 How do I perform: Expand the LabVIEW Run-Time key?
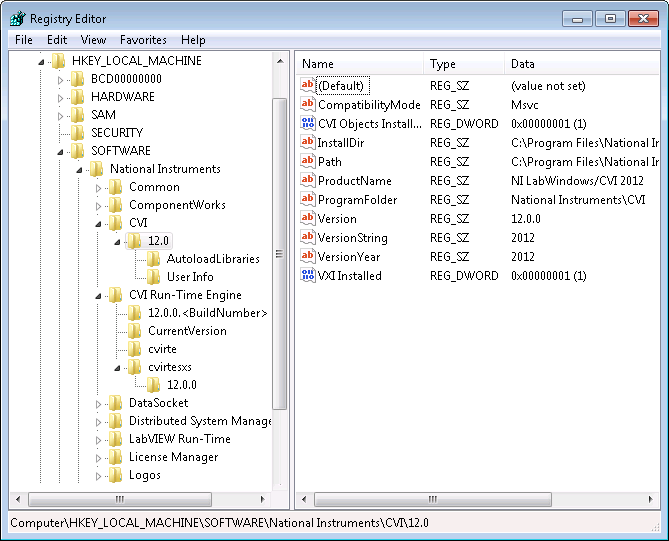coord(98,440)
